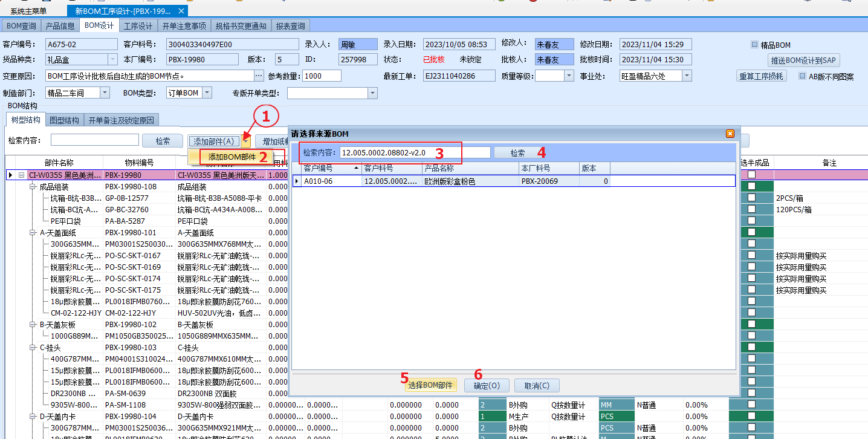Viewport: 868px width, 439px height.
Task: Click the 添加部件(A) button
Action: tap(214, 141)
